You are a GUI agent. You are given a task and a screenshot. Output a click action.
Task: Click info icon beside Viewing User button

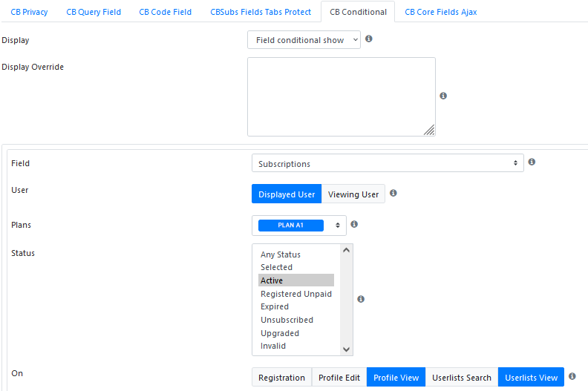(393, 193)
